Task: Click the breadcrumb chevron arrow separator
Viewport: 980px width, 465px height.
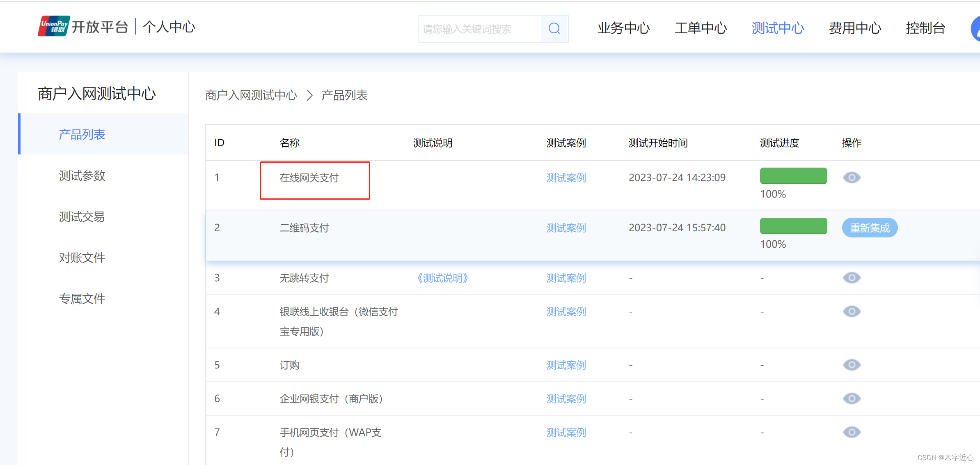Action: (x=309, y=95)
